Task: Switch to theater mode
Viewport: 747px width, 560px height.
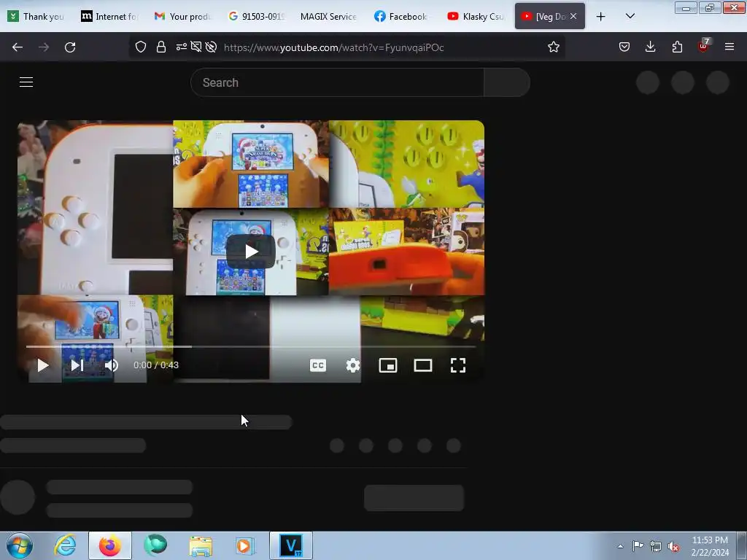Action: (x=423, y=365)
